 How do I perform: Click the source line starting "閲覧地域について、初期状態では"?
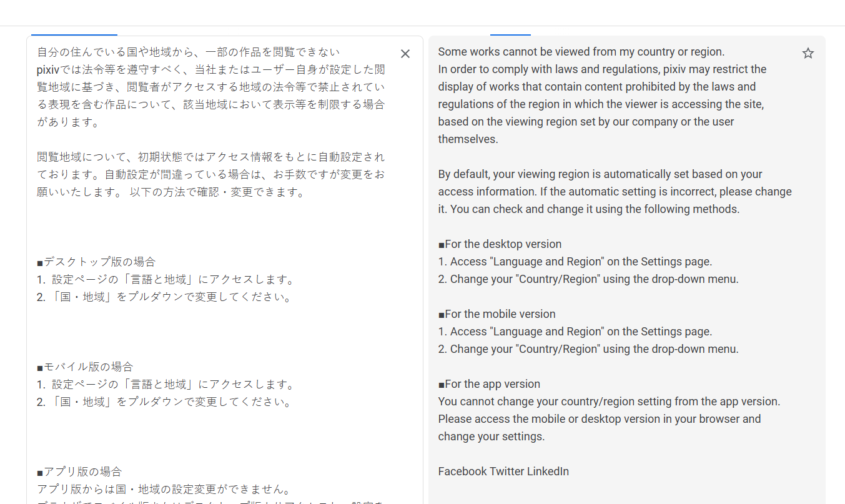pyautogui.click(x=211, y=157)
